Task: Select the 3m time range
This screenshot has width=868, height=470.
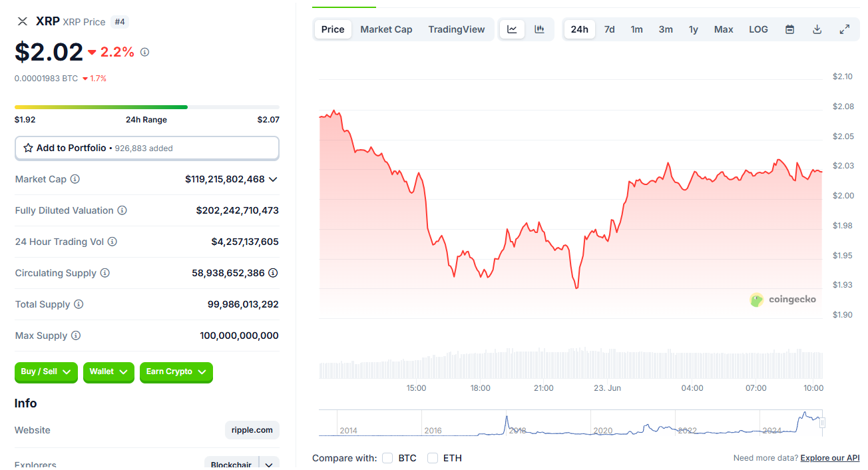Action: (666, 29)
